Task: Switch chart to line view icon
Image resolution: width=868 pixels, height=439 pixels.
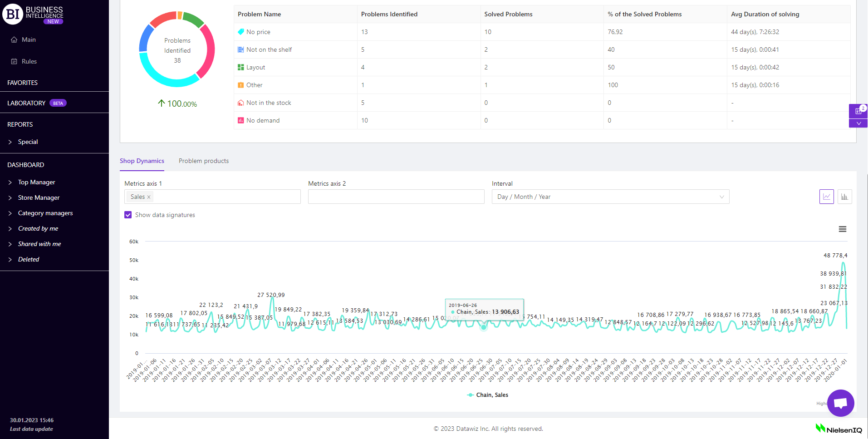Action: [x=826, y=197]
